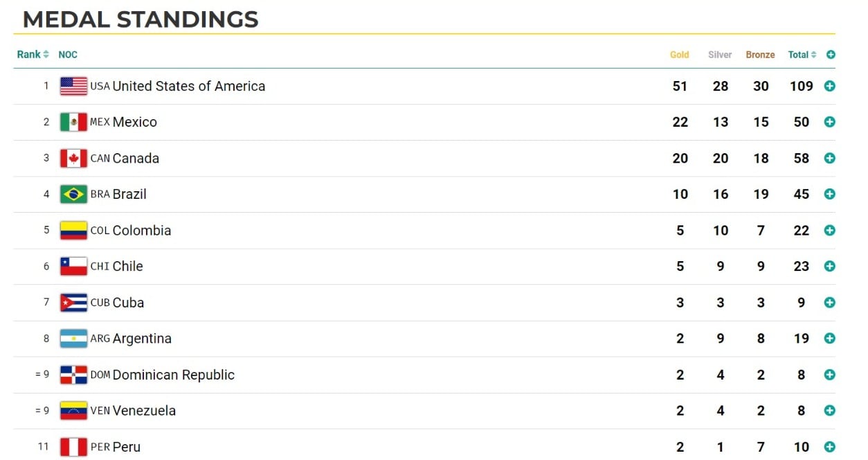Viewport: 868px width, 460px height.
Task: Click the Silver column header
Action: click(720, 55)
